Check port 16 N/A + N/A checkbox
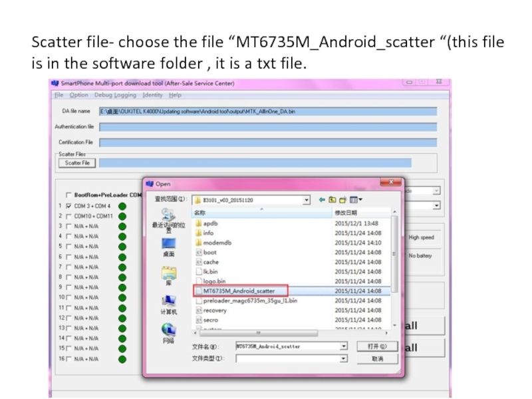Screen dimensions: 532x399 coord(68,359)
